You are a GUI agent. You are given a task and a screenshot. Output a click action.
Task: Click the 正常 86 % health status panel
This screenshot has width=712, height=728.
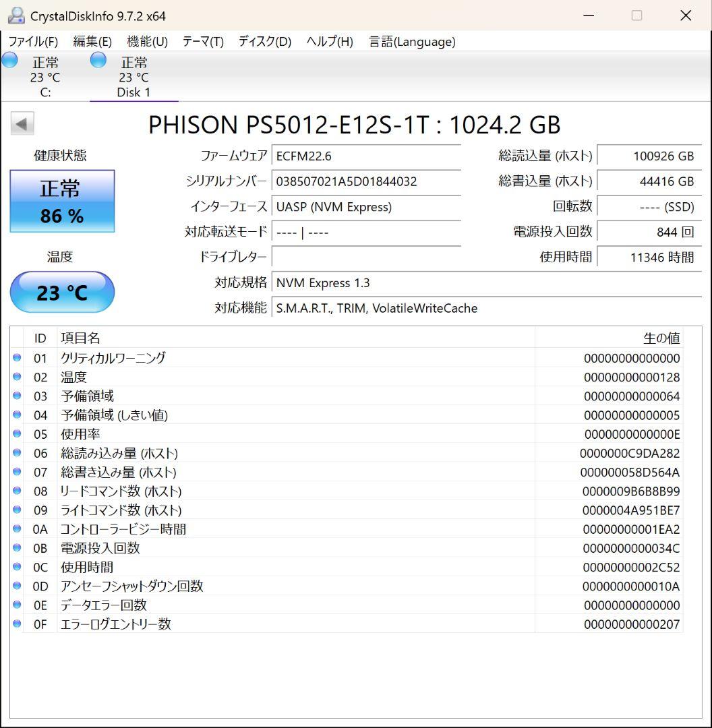(x=62, y=201)
